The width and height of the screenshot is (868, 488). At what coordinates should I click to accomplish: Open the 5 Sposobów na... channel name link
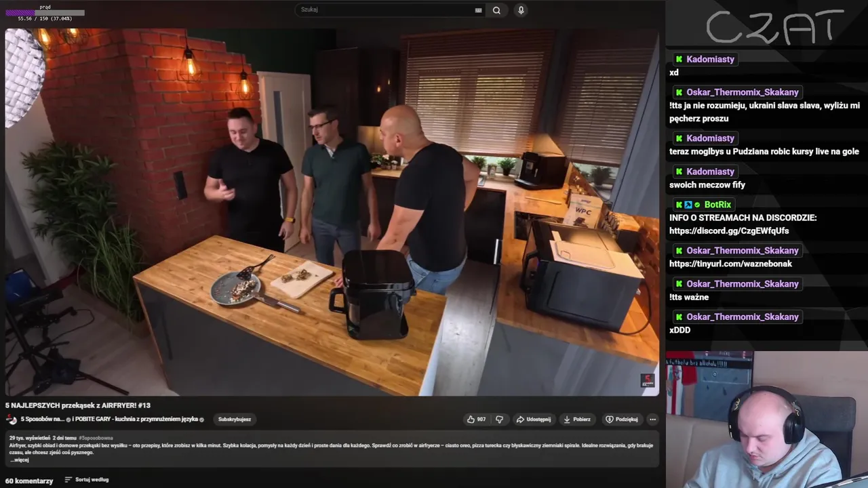coord(43,420)
